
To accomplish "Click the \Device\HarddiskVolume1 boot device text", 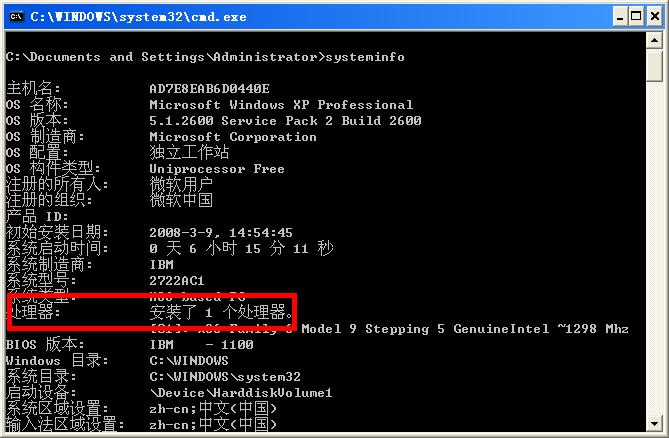I will click(240, 393).
